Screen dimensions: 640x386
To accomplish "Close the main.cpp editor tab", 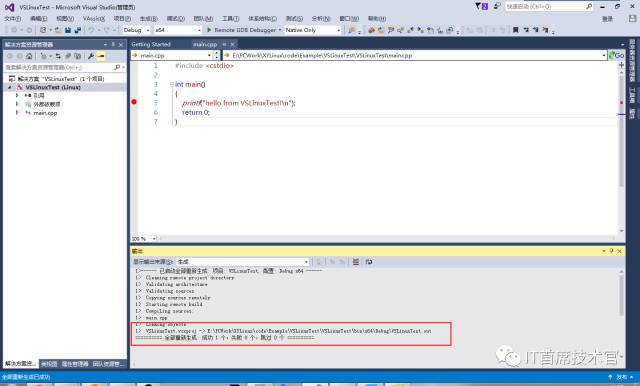I will [233, 44].
